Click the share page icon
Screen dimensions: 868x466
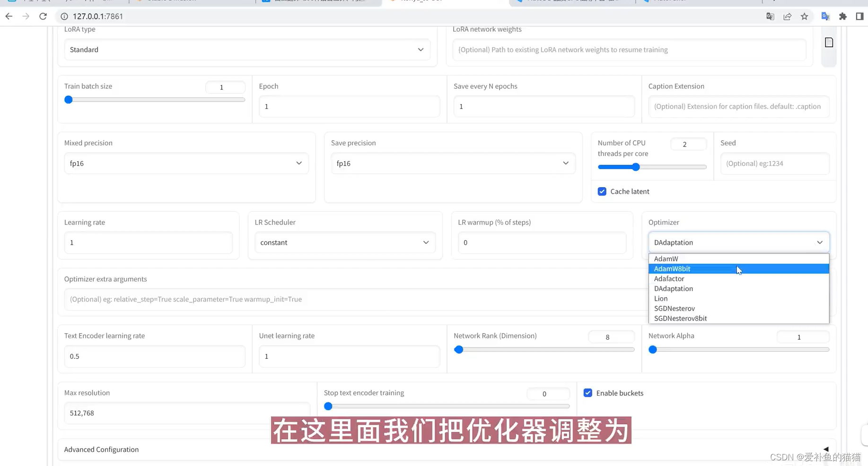click(x=787, y=17)
